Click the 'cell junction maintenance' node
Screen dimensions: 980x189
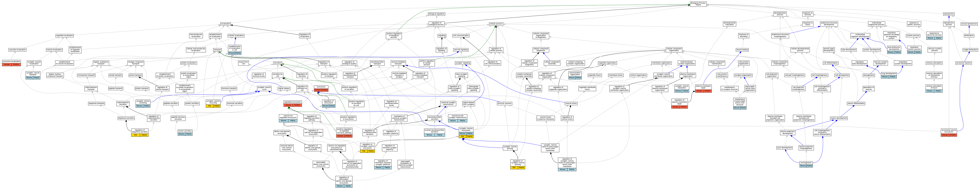pyautogui.click(x=722, y=75)
